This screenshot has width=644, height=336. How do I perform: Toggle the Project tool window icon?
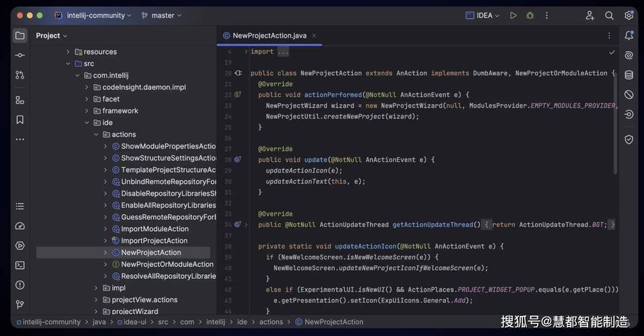pyautogui.click(x=20, y=36)
